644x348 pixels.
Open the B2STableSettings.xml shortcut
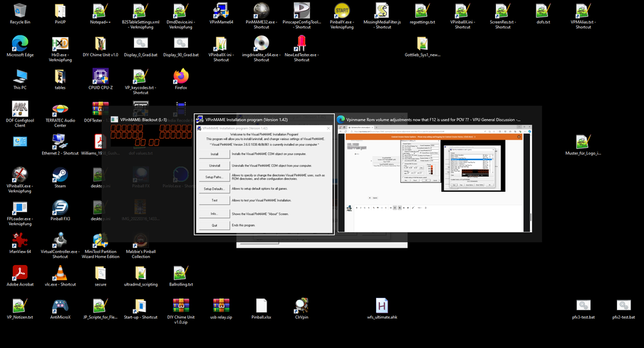140,11
